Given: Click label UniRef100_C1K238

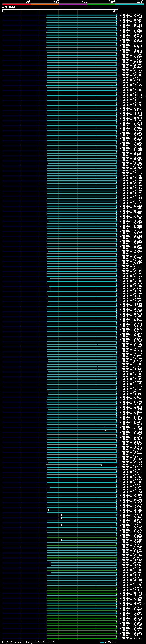Looking at the screenshot, I should coord(131,570).
